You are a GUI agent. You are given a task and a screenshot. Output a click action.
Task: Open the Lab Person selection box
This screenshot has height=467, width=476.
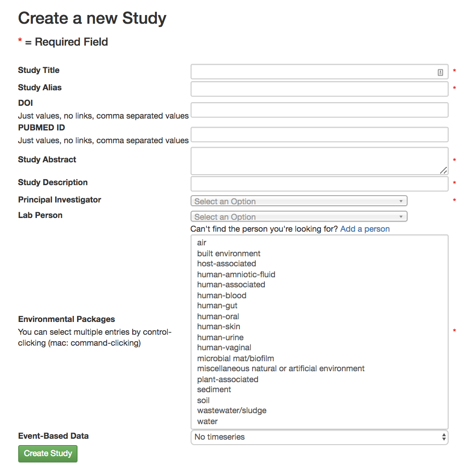pyautogui.click(x=299, y=216)
